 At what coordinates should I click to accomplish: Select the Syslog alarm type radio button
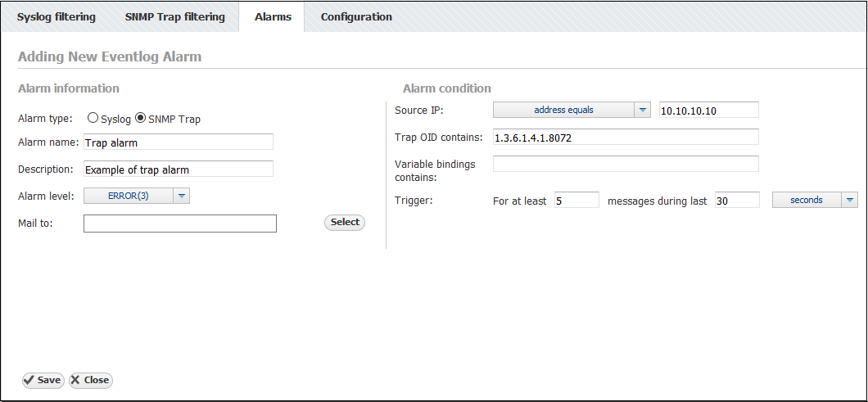pyautogui.click(x=93, y=118)
